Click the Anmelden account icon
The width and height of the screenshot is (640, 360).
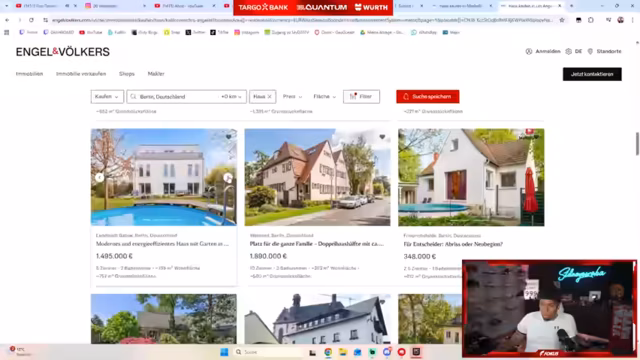[x=529, y=51]
